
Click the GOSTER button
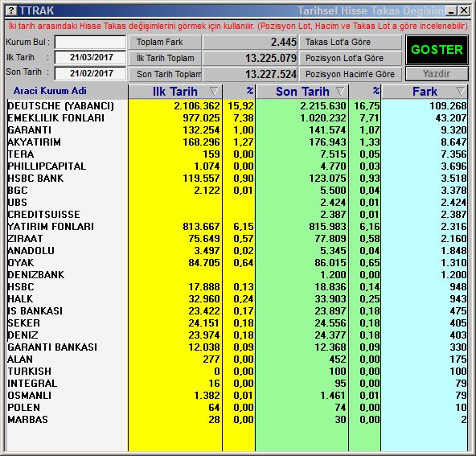[x=437, y=50]
